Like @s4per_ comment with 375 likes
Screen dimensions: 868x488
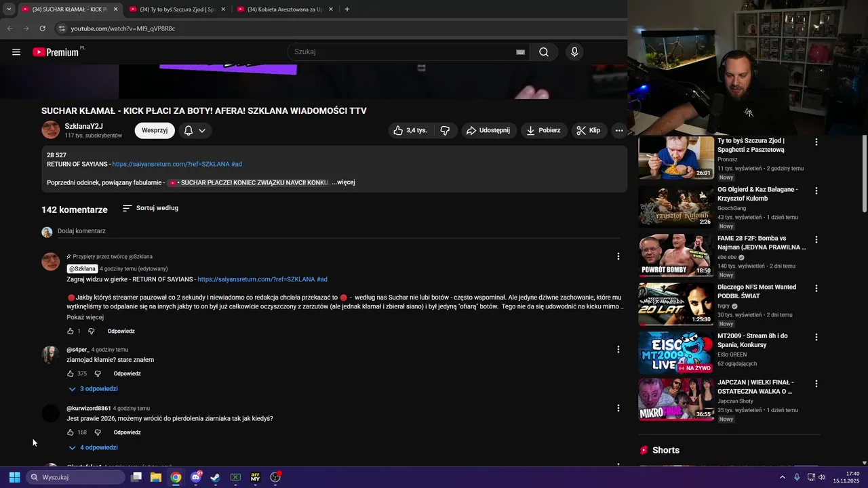70,373
